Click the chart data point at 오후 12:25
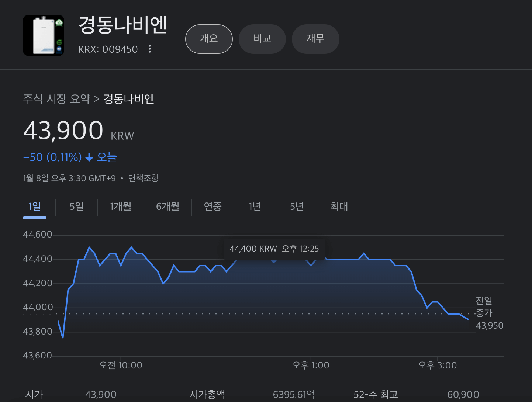This screenshot has width=532, height=402. coord(274,260)
